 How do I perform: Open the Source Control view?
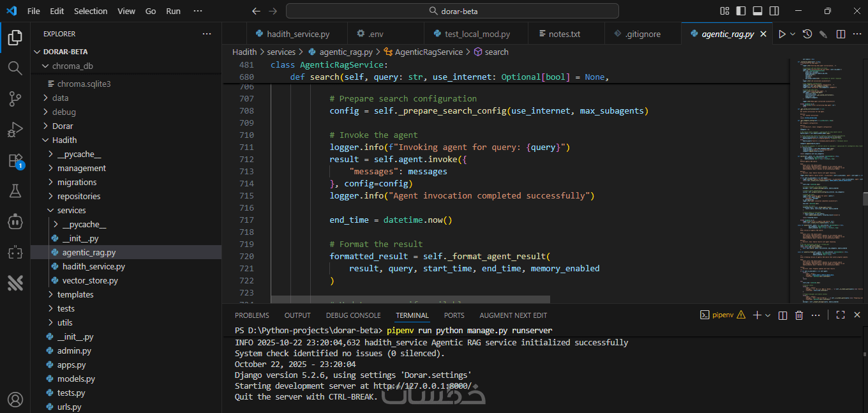15,99
